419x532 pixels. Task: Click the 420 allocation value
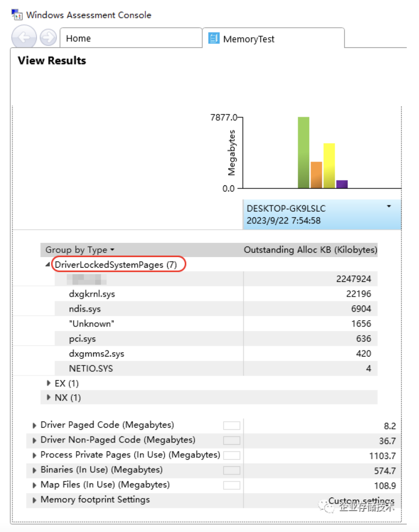364,354
